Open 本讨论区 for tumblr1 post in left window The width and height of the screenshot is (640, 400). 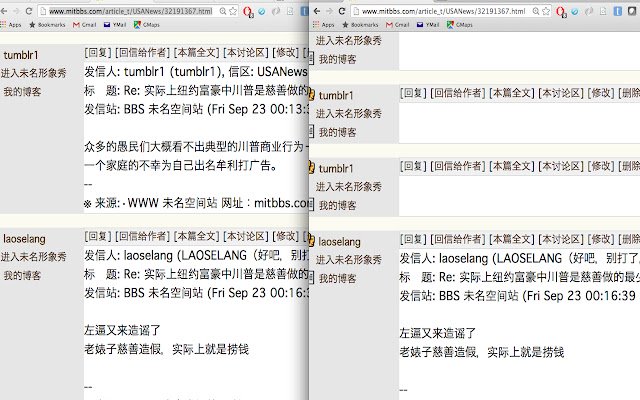[246, 53]
